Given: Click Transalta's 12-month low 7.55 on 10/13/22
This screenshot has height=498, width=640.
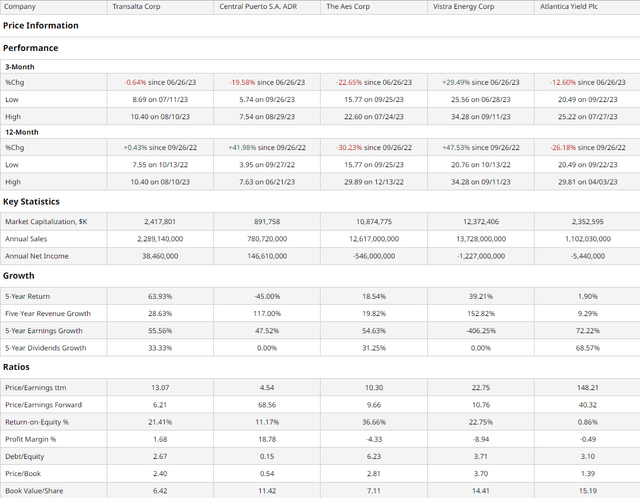Looking at the screenshot, I should [x=160, y=165].
